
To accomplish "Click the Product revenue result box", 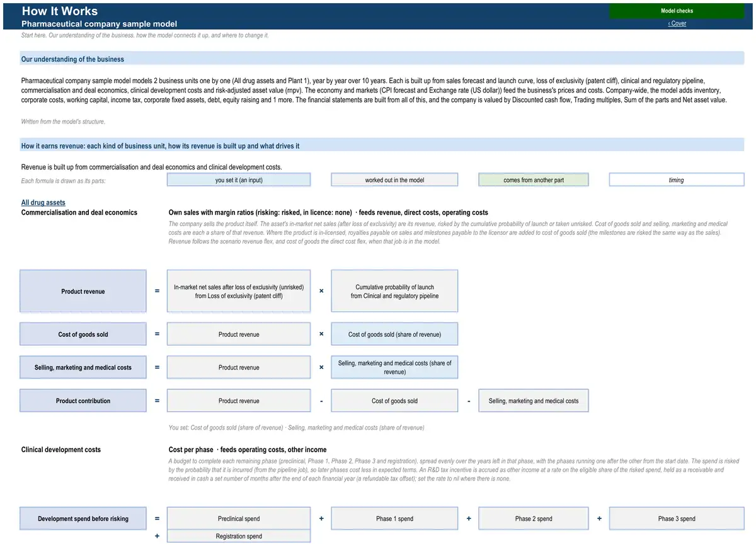I will [83, 292].
